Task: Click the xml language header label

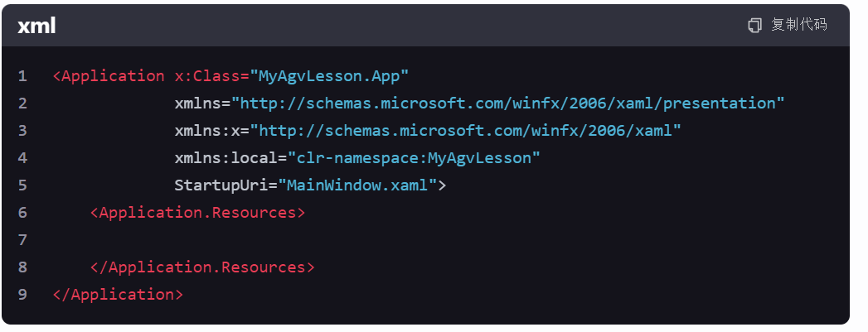Action: (x=36, y=26)
